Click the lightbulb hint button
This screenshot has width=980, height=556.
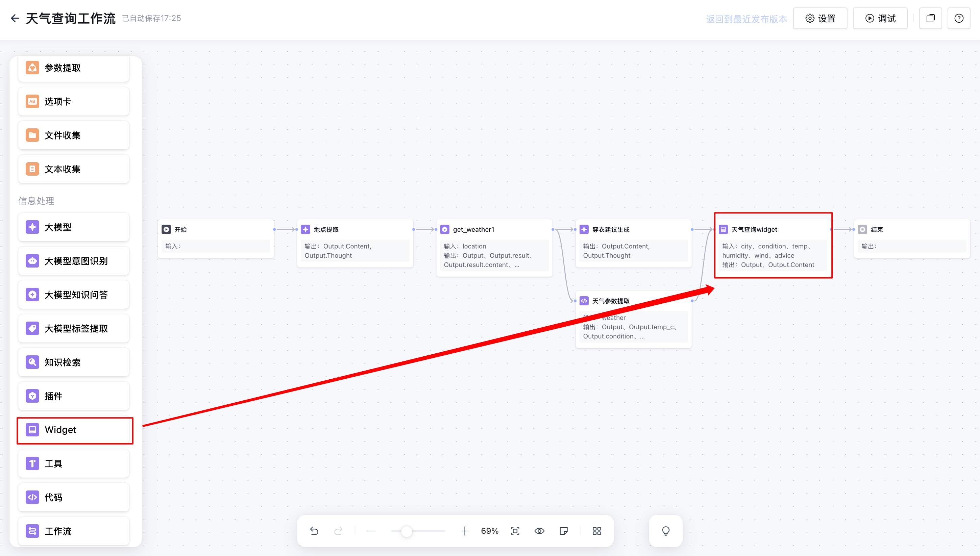coord(666,531)
